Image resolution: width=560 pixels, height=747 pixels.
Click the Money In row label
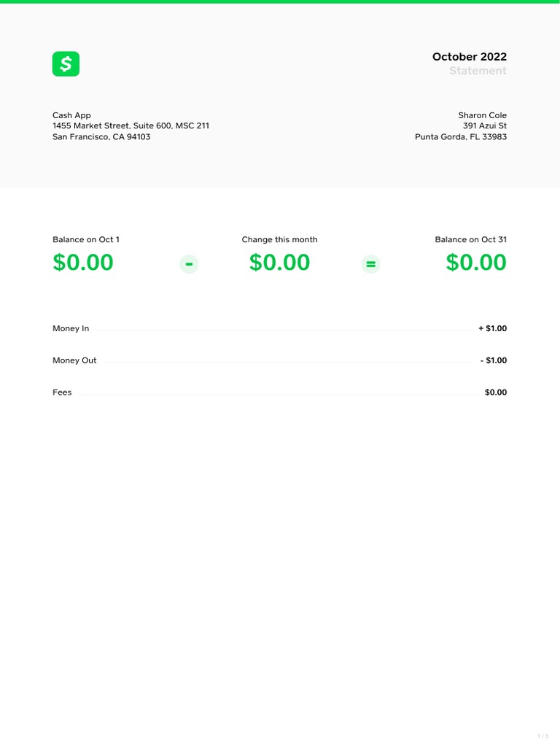pos(71,328)
